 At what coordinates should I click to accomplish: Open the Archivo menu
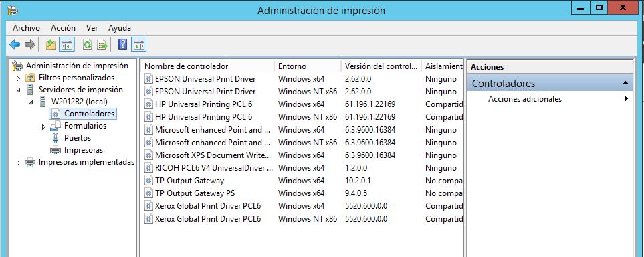pyautogui.click(x=26, y=28)
